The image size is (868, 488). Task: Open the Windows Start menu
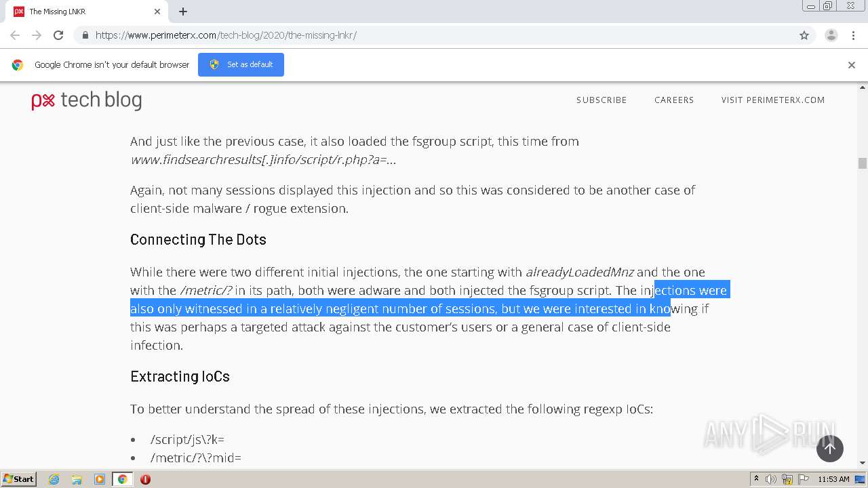[19, 479]
